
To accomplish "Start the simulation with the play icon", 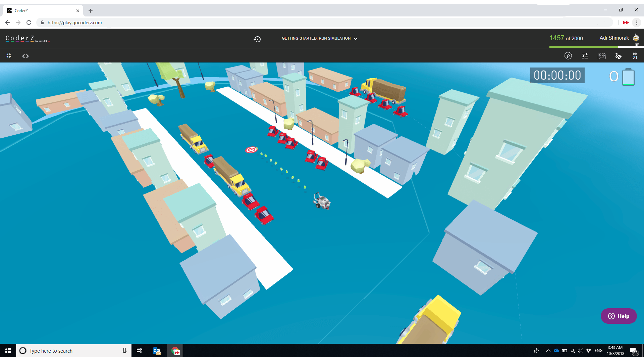I will 568,56.
